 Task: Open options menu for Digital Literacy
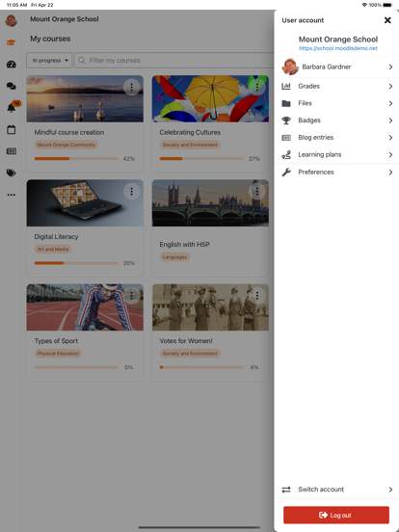[x=132, y=192]
